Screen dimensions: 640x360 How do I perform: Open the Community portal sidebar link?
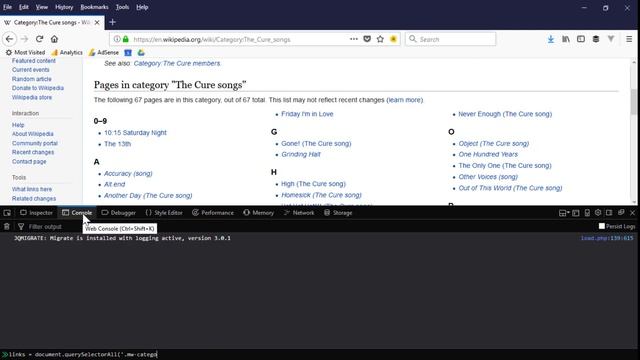(35, 143)
